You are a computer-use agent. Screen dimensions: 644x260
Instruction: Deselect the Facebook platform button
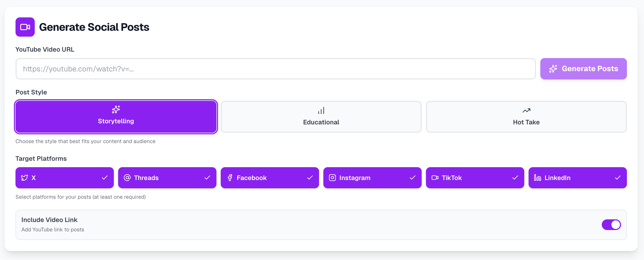(x=270, y=178)
